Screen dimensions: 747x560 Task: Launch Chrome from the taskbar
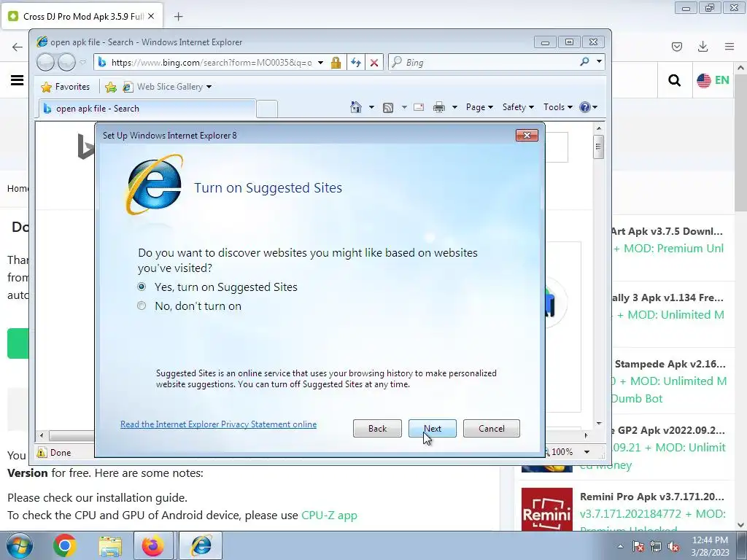point(64,545)
